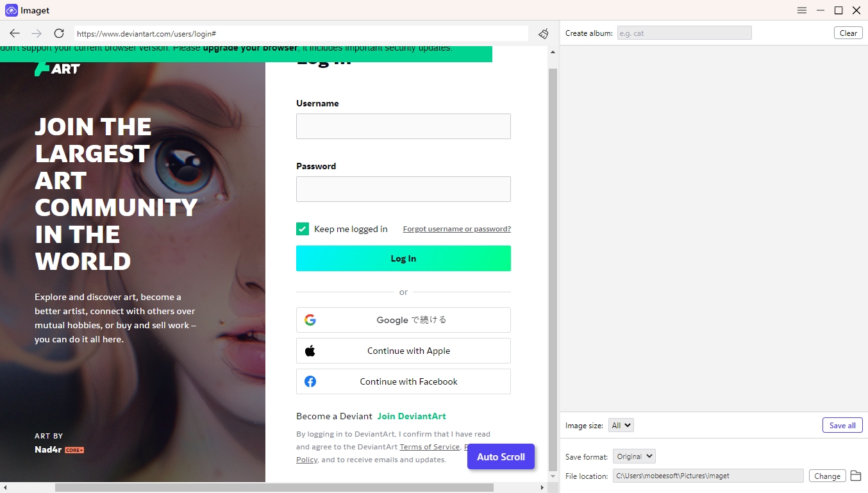Reload the current page
The image size is (868, 493).
click(x=59, y=33)
